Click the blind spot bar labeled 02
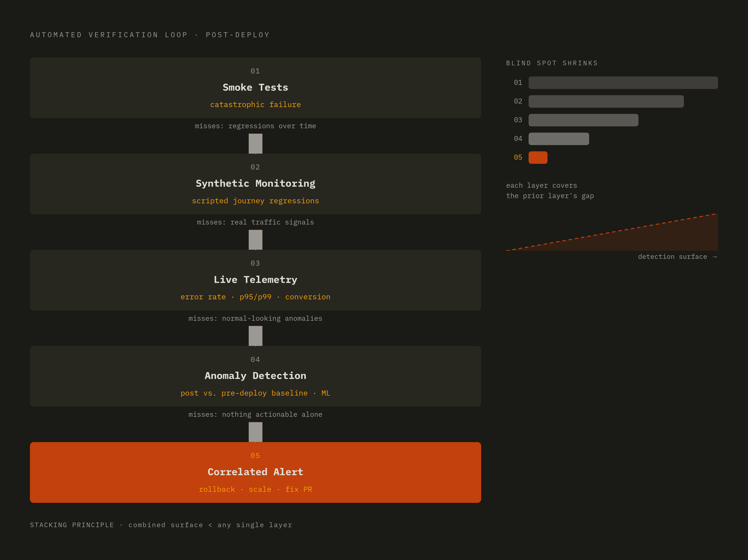 pos(606,101)
